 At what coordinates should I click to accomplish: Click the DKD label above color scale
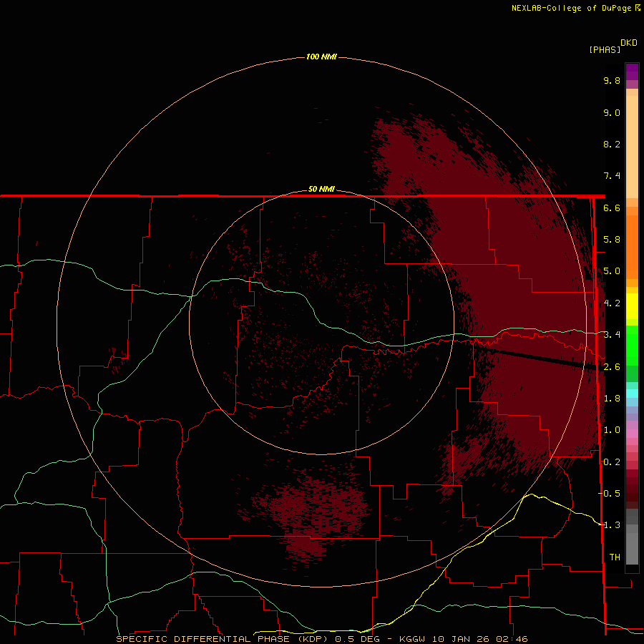(x=629, y=43)
